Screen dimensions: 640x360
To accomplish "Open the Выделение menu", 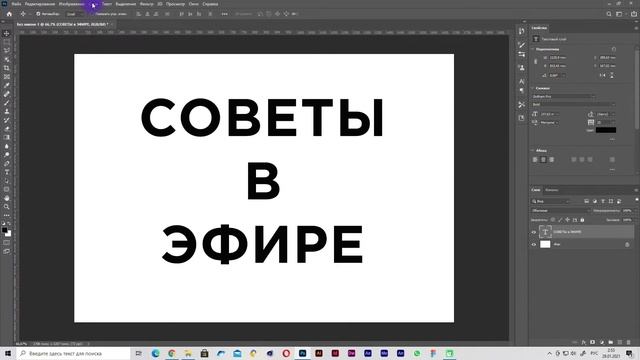I will coord(125,4).
